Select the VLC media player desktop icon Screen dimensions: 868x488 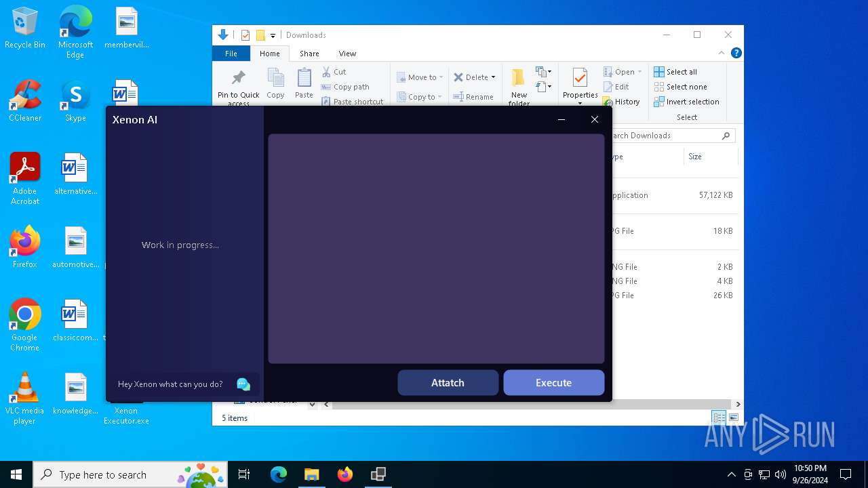(x=25, y=399)
